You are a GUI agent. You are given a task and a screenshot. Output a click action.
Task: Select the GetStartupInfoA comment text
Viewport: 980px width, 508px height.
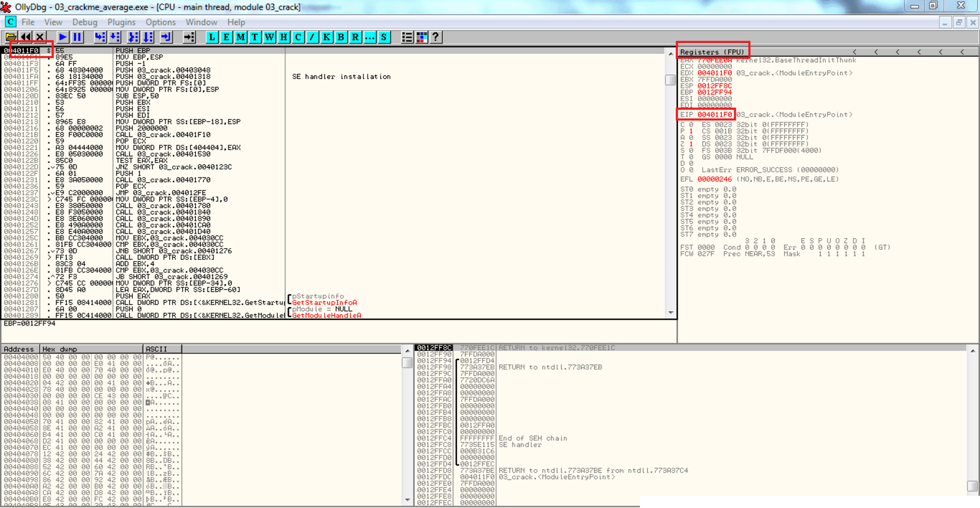(x=325, y=303)
